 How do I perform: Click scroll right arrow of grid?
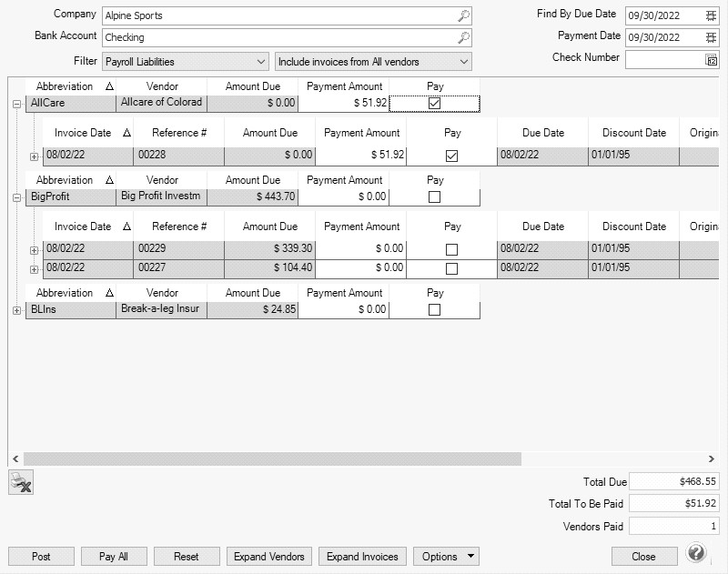[x=712, y=458]
